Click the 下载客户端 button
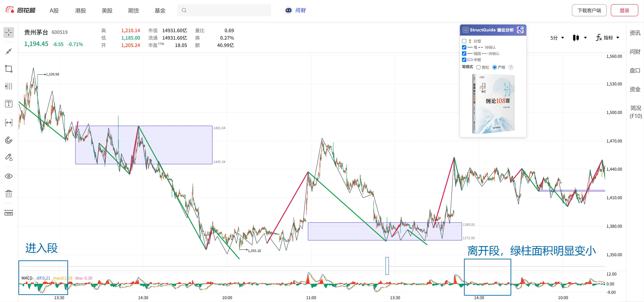The height and width of the screenshot is (302, 644). click(589, 10)
